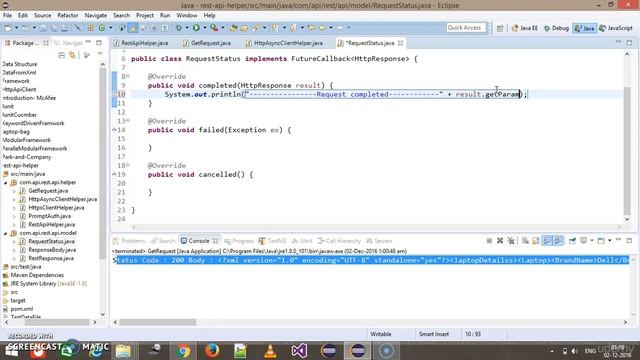Click Remove Launch X icon in Console
The height and width of the screenshot is (360, 640).
click(x=500, y=241)
